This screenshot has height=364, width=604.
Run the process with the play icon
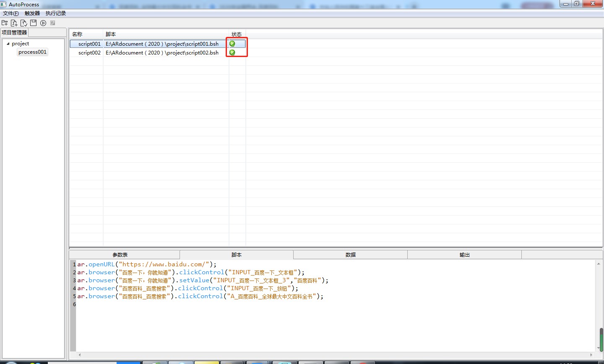click(x=43, y=23)
